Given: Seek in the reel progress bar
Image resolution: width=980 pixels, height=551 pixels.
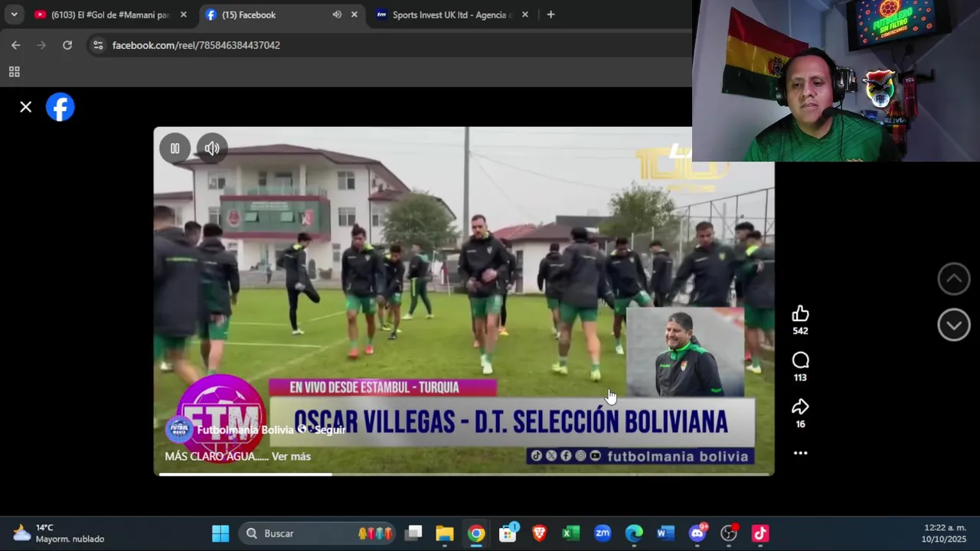Looking at the screenshot, I should point(464,474).
